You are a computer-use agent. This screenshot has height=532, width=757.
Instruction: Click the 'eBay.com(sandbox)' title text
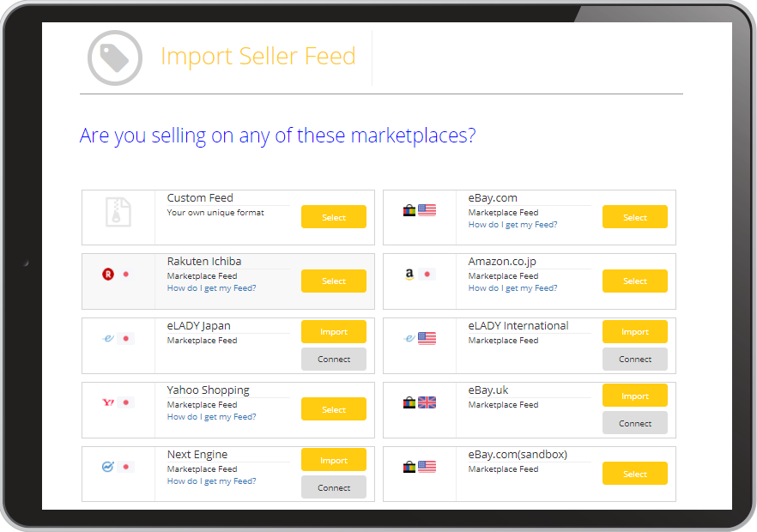click(x=518, y=454)
